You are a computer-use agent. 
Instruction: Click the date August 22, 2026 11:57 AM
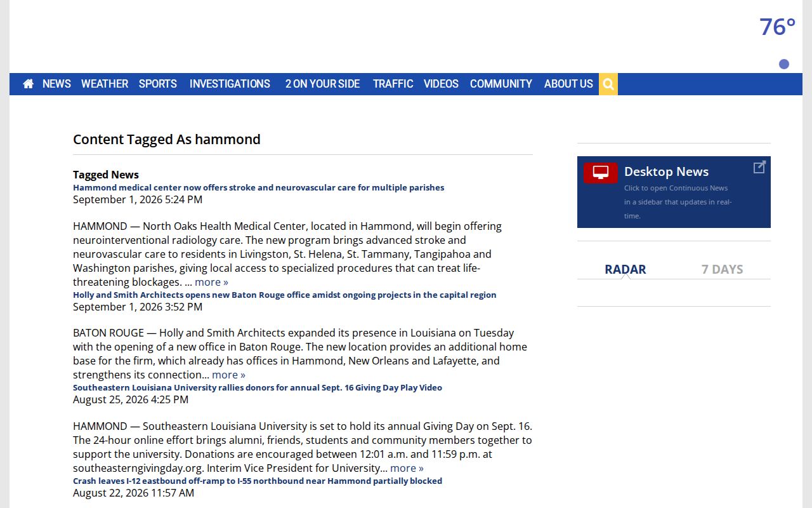point(133,493)
